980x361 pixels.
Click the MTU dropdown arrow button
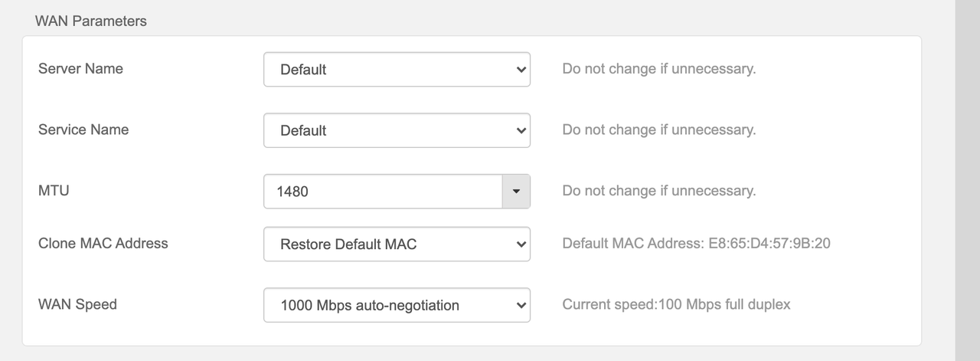pyautogui.click(x=516, y=192)
